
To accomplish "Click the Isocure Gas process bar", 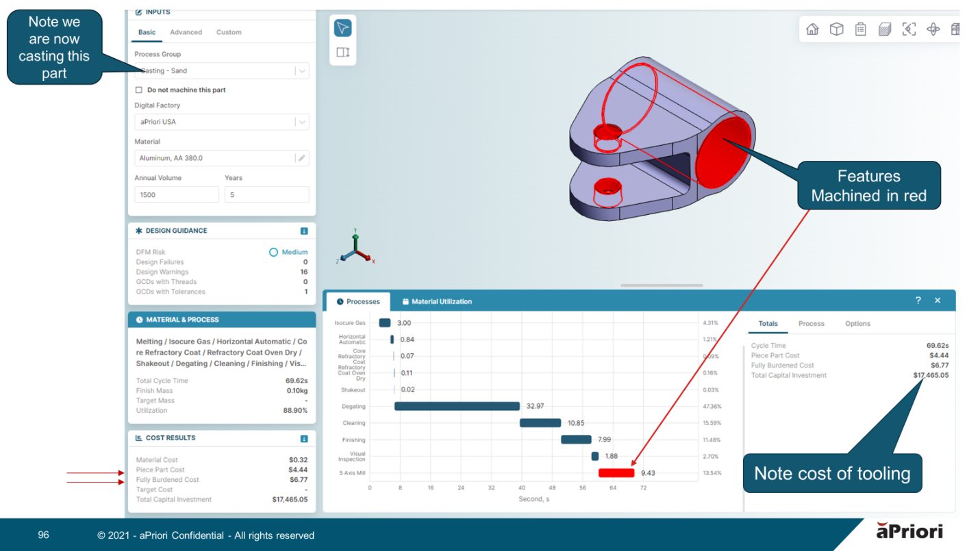I will pyautogui.click(x=384, y=322).
